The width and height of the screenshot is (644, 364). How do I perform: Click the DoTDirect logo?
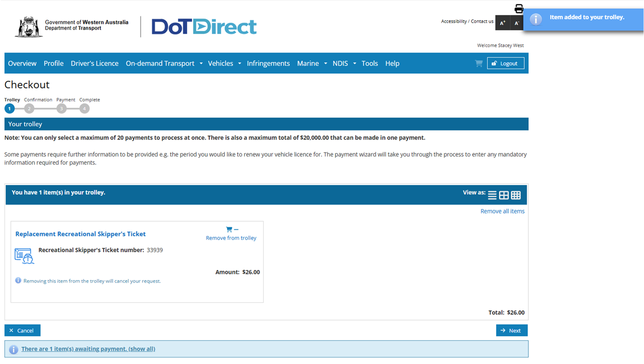(x=204, y=27)
